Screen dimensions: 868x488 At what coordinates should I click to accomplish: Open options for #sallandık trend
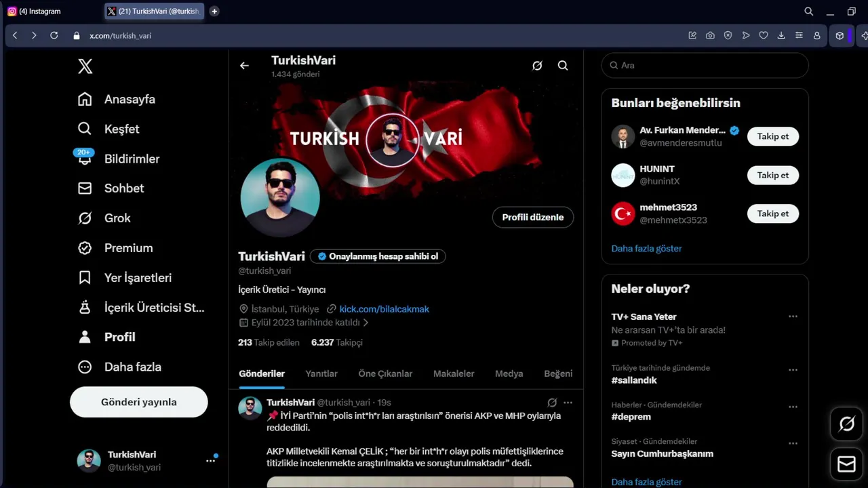(x=793, y=370)
